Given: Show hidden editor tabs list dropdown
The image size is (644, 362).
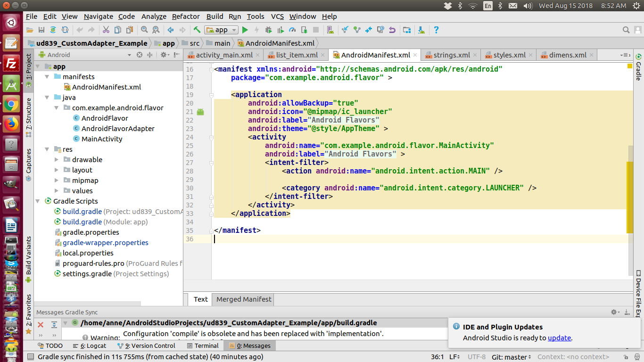Looking at the screenshot, I should click(625, 55).
